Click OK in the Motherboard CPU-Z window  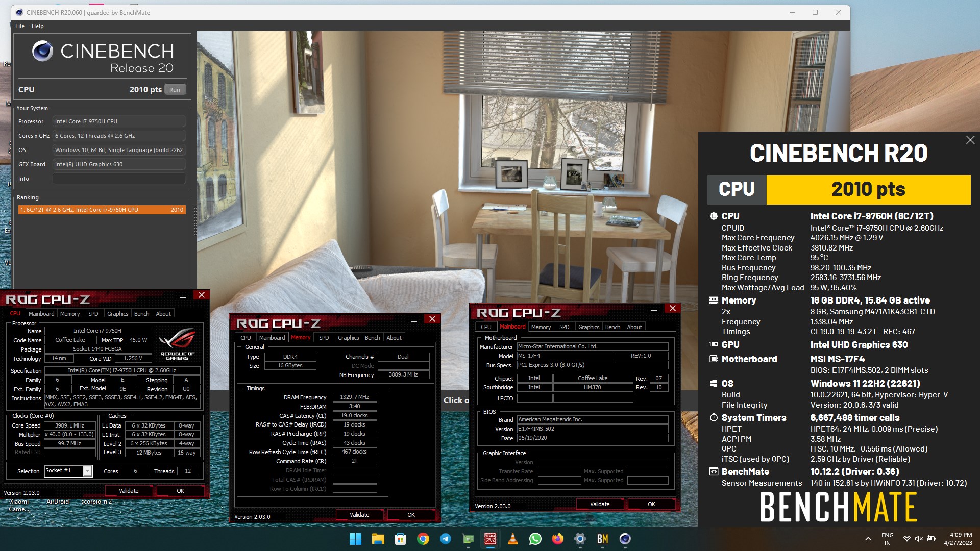point(652,504)
